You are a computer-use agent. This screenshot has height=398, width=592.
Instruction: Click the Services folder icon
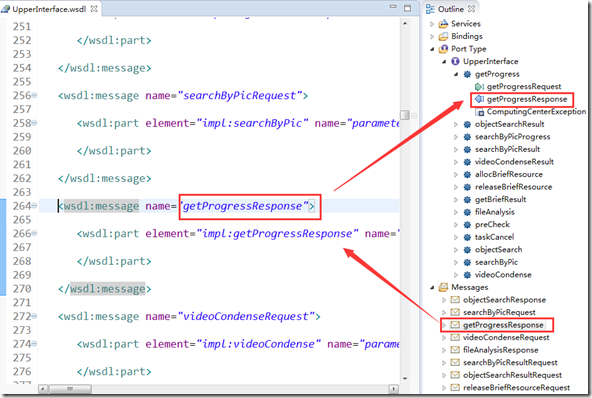click(x=443, y=24)
